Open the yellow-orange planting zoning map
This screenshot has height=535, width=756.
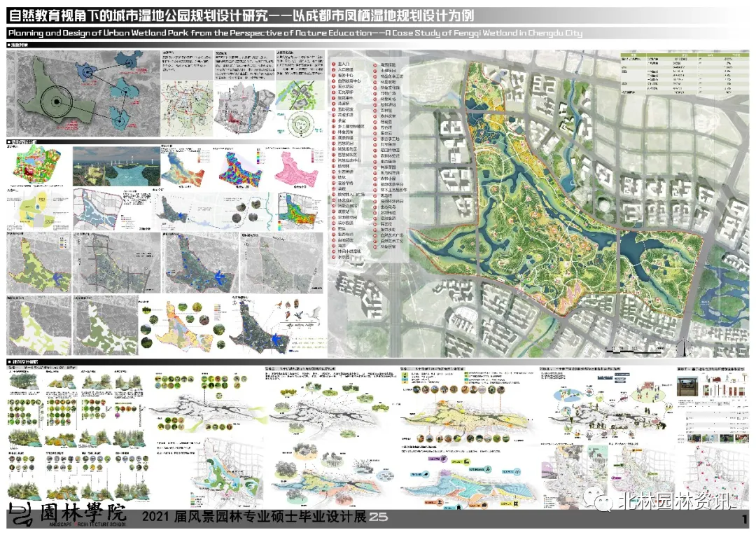[x=183, y=326]
